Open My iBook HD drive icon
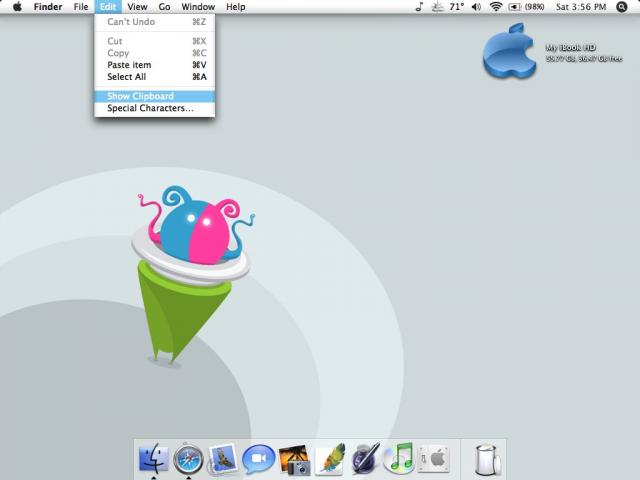 pos(509,51)
